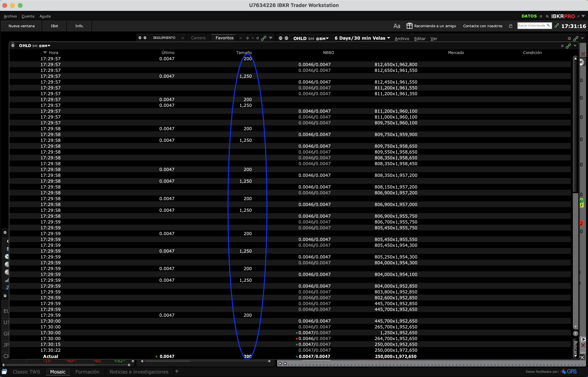Click the windows layout icon left of Classic TWS
588x377 pixels.
click(x=4, y=372)
